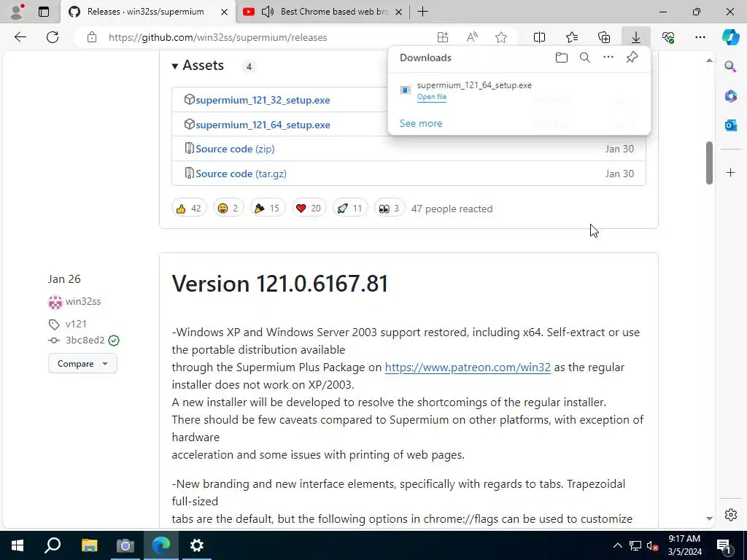Open win32ss author profile

(x=83, y=301)
